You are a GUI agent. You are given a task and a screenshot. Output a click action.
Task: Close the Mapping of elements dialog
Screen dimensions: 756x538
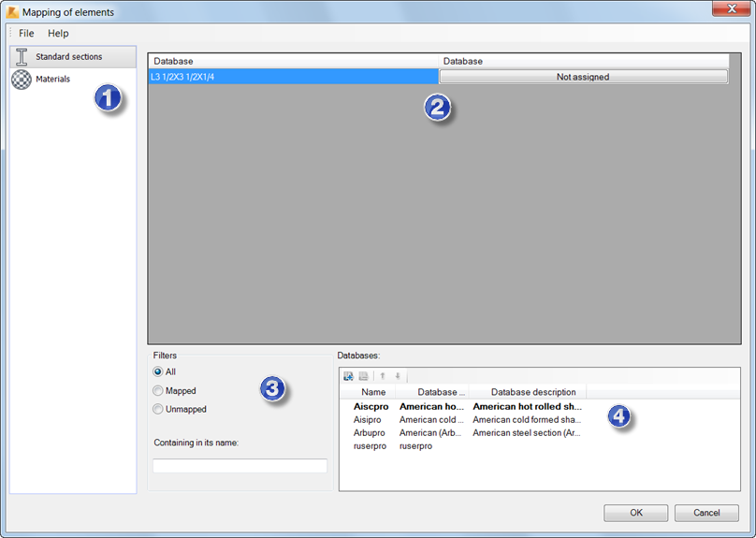coord(732,8)
